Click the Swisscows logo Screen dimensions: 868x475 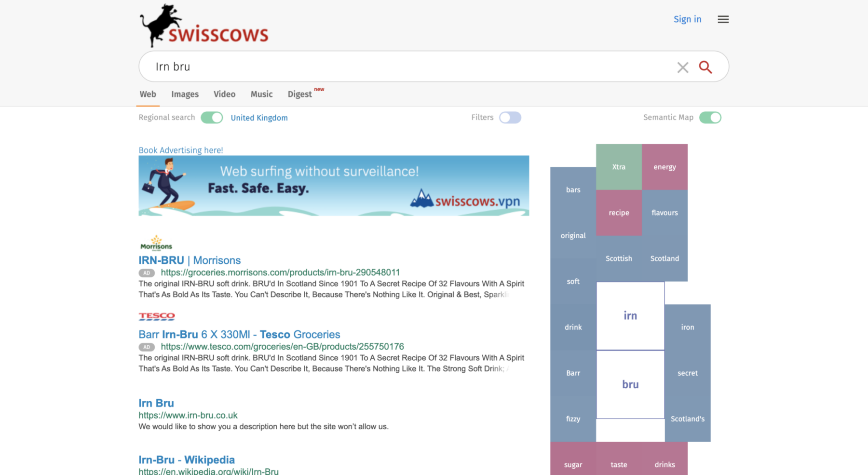pos(204,26)
